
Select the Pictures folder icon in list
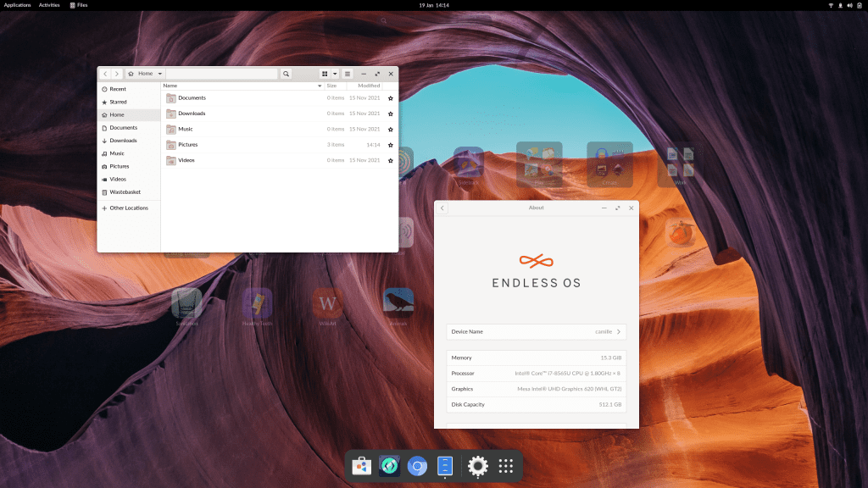[171, 144]
